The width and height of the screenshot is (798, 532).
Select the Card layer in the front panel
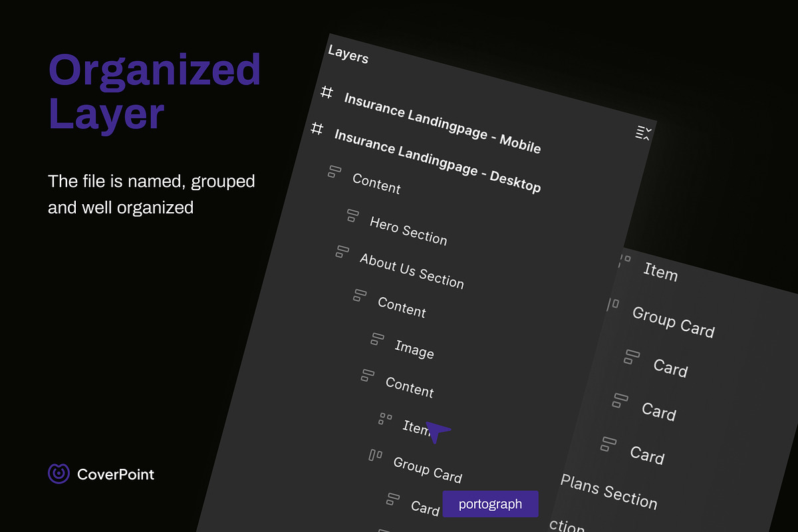[x=425, y=507]
